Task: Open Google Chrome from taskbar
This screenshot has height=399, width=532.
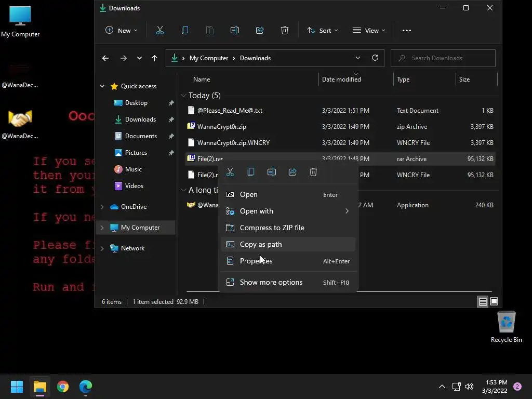Action: point(63,387)
